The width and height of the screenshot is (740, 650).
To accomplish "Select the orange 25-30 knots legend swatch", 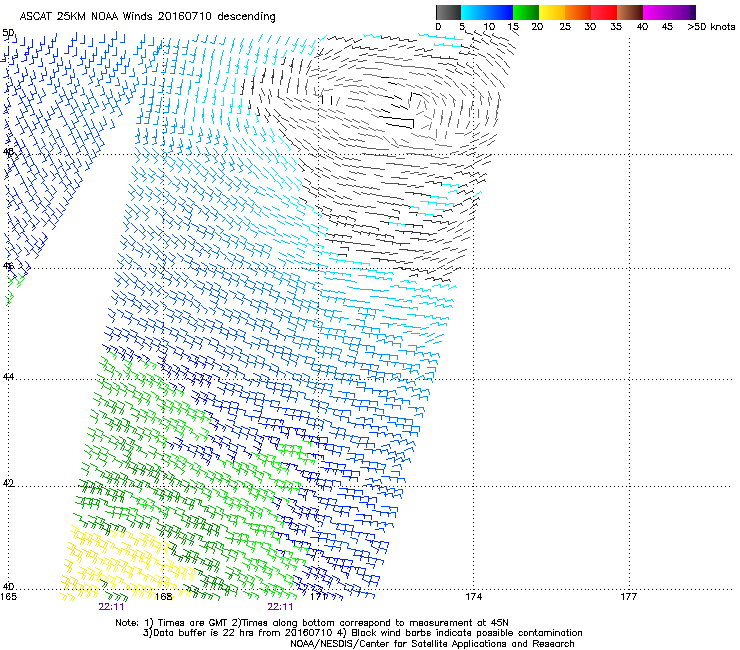I will pos(578,12).
